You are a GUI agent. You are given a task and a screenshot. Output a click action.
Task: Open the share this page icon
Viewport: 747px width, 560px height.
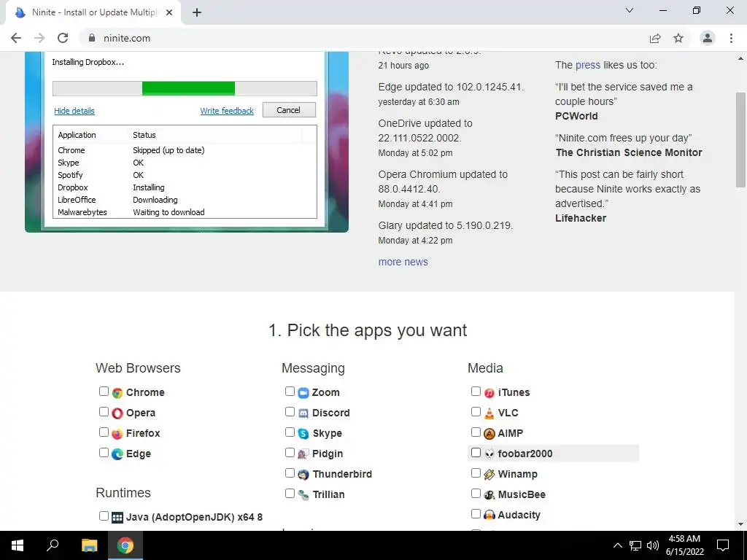point(655,38)
